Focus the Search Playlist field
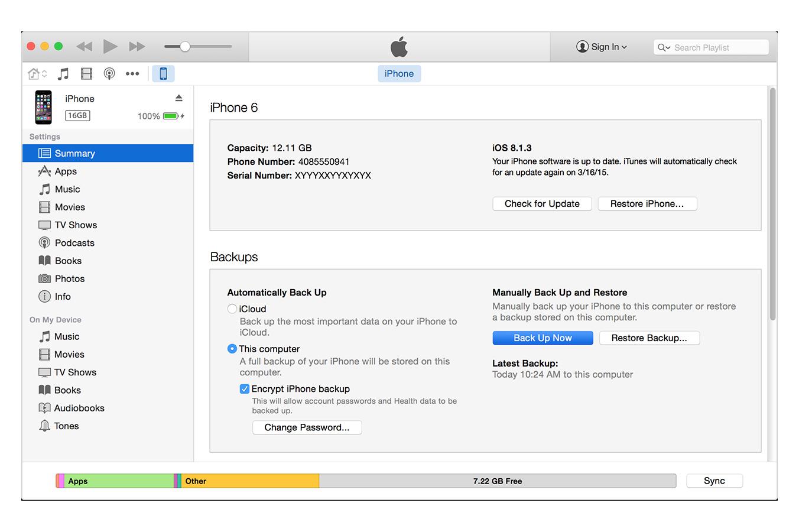The width and height of the screenshot is (799, 532). [x=711, y=47]
